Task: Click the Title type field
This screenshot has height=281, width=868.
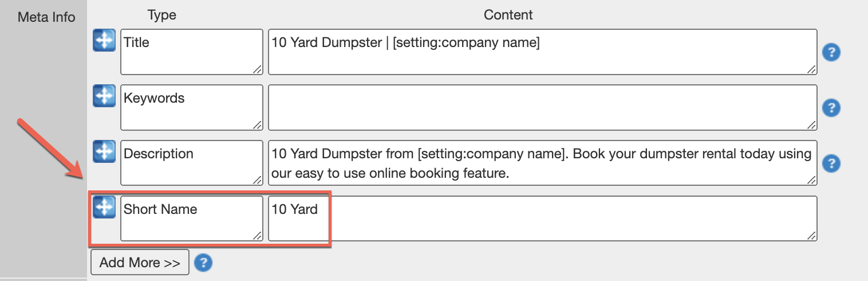Action: 191,52
